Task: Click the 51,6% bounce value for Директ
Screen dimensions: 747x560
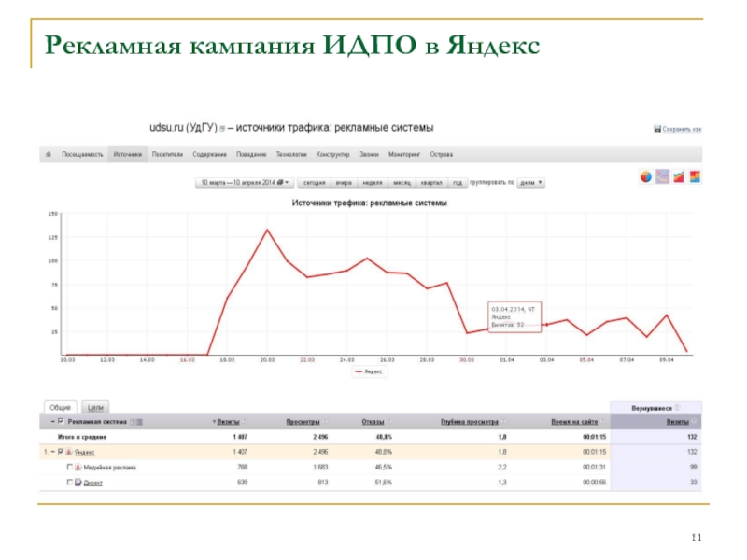Action: pos(384,483)
